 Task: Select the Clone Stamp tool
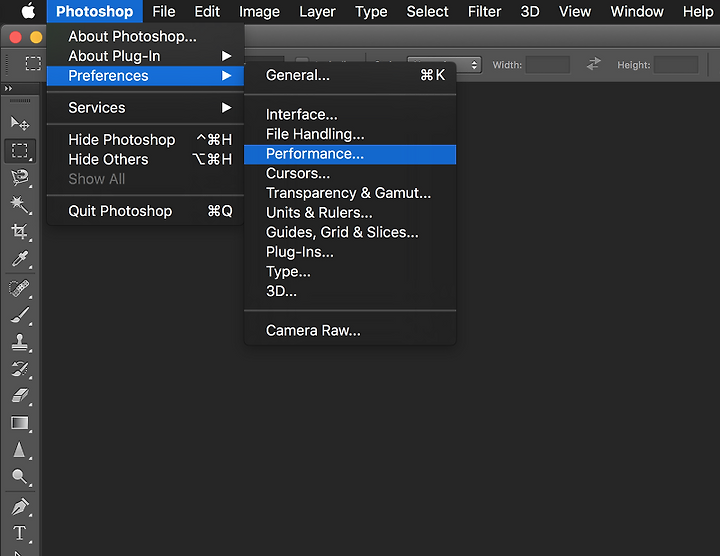pyautogui.click(x=20, y=343)
